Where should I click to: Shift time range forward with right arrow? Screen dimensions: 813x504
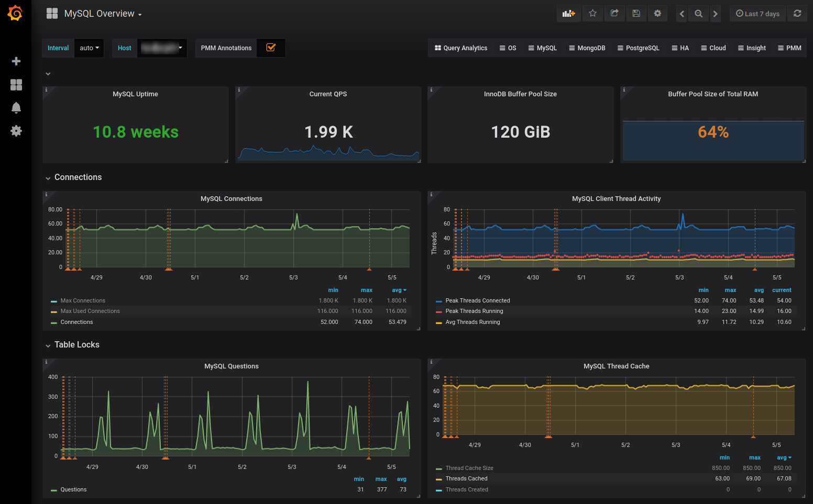(x=715, y=14)
